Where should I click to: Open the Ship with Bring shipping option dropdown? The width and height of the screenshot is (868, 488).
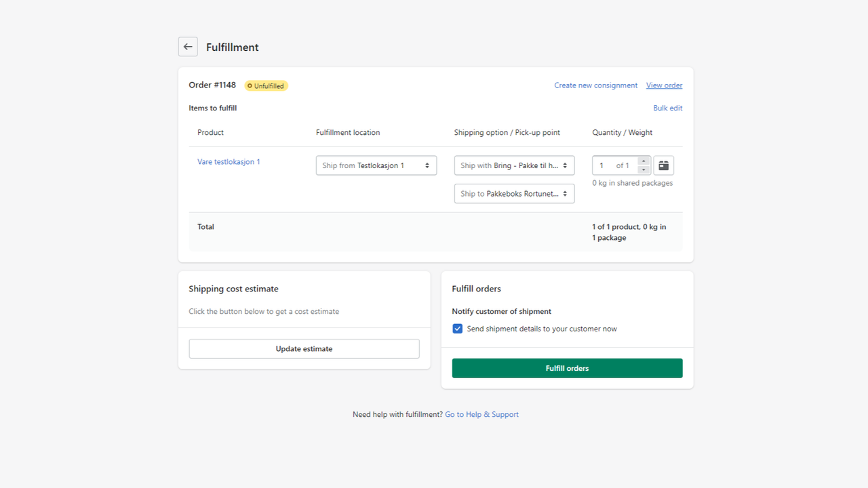[x=513, y=165]
